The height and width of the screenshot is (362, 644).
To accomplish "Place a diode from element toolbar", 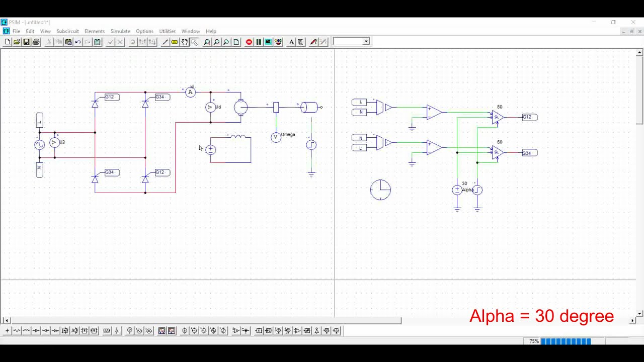I will [x=46, y=330].
